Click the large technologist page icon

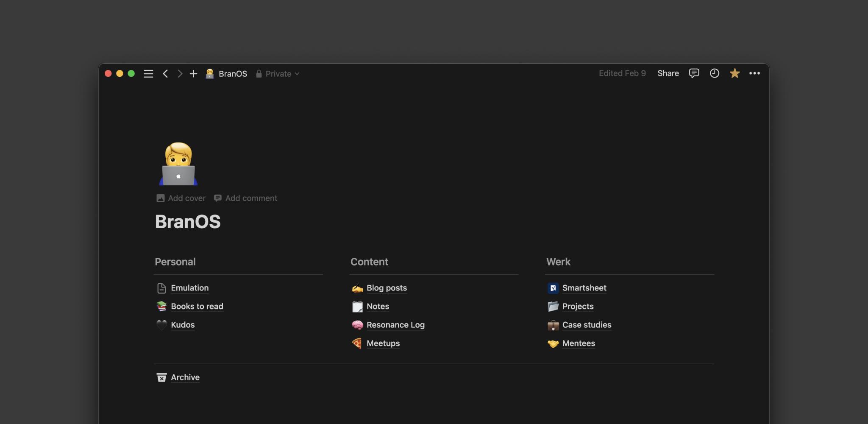tap(178, 164)
